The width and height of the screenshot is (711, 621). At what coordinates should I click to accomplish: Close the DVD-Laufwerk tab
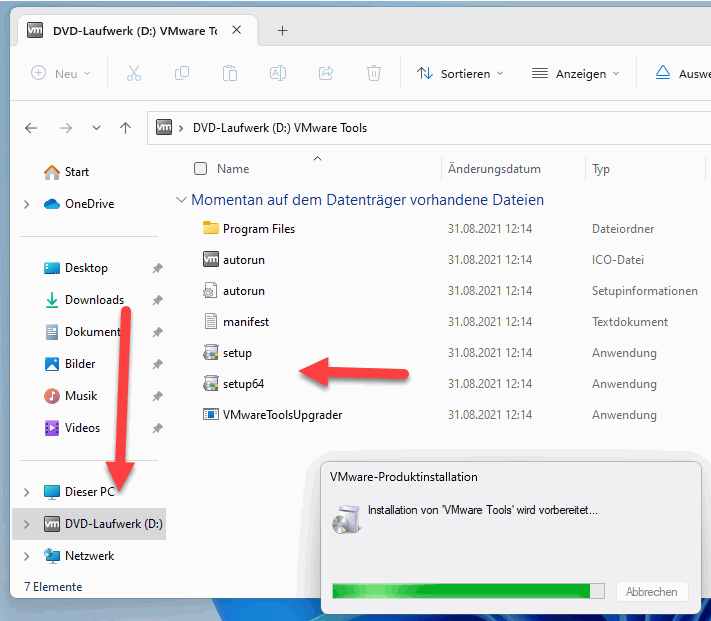pyautogui.click(x=236, y=30)
